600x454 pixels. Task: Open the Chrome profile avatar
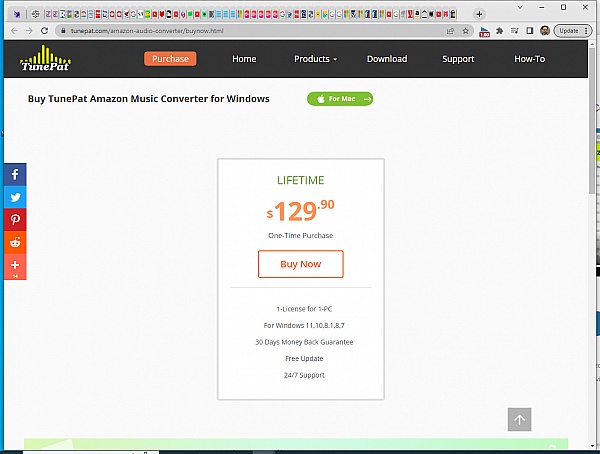(x=545, y=31)
